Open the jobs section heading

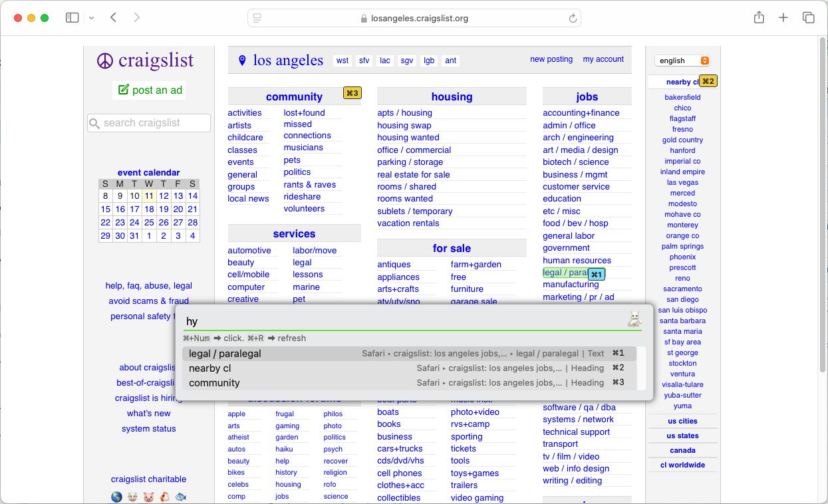587,96
